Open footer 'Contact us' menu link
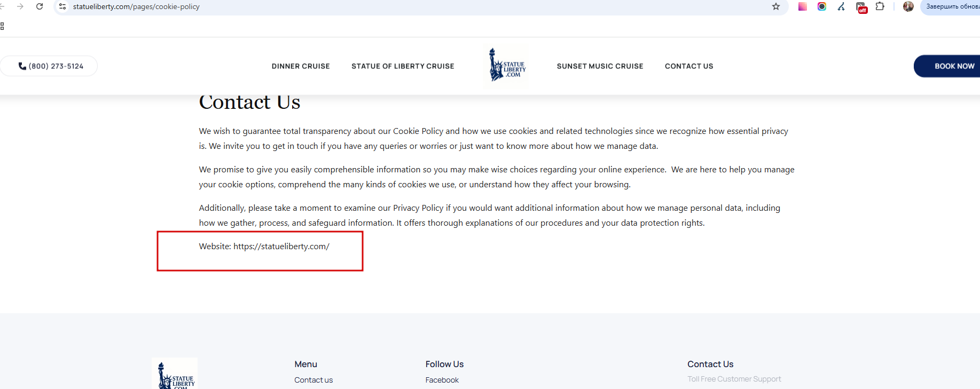This screenshot has height=389, width=980. pos(313,380)
